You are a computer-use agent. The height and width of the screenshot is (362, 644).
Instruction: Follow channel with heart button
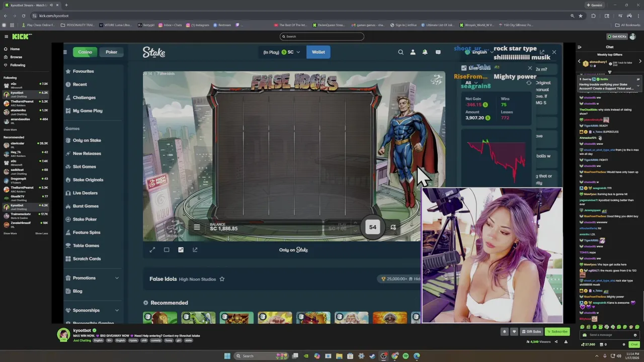pyautogui.click(x=514, y=332)
